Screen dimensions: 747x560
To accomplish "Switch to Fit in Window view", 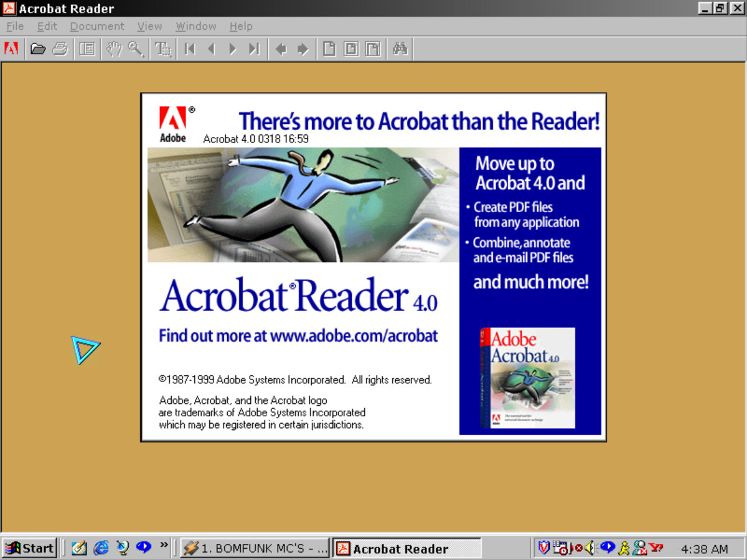I will tap(351, 49).
